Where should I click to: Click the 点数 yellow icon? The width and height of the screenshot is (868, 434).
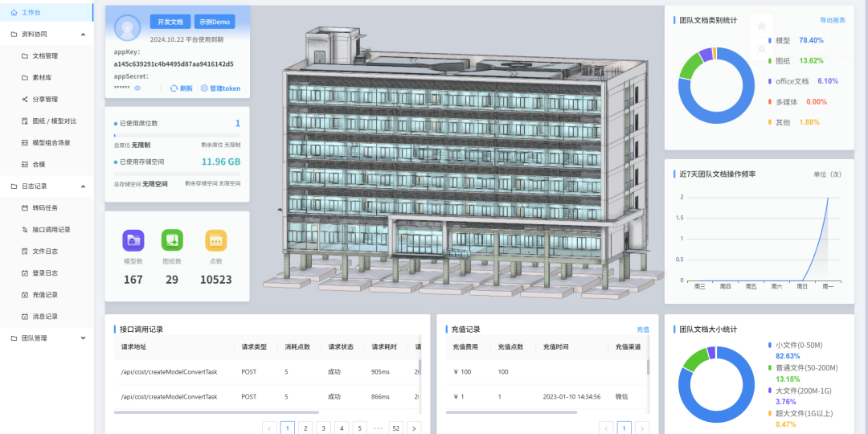[x=215, y=240]
